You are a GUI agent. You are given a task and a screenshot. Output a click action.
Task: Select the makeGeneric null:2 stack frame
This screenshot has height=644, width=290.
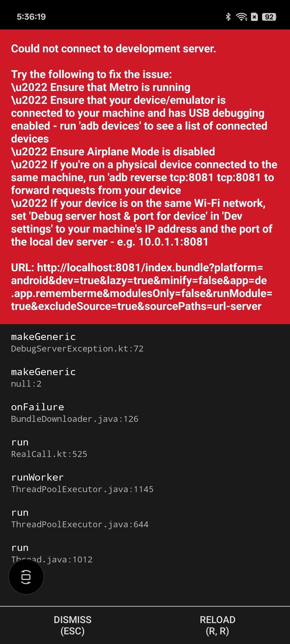pyautogui.click(x=145, y=377)
